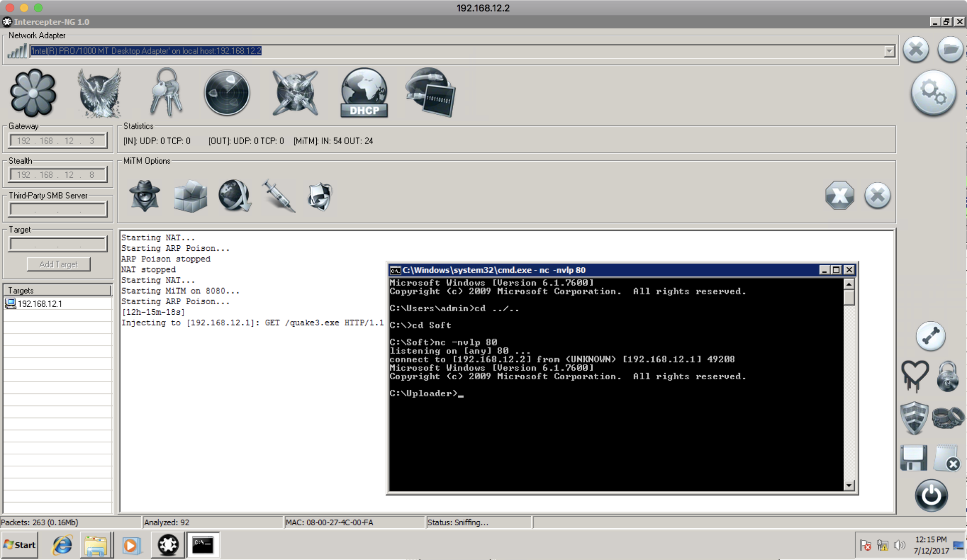Click the SSL MiTM spy icon
Image resolution: width=967 pixels, height=560 pixels.
click(145, 196)
